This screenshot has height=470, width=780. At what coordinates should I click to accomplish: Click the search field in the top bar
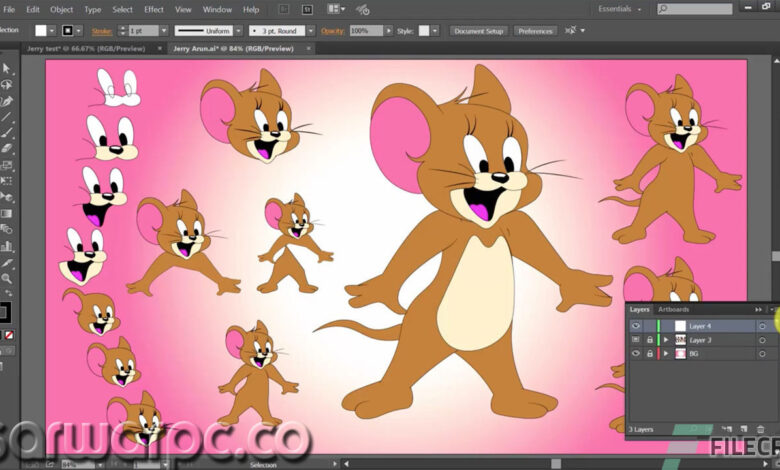click(x=694, y=9)
